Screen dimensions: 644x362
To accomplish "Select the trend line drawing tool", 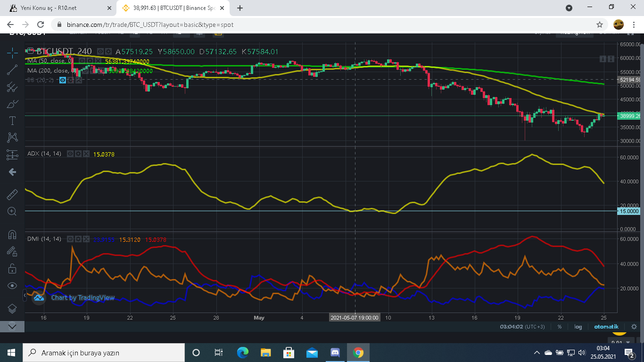I will coord(12,70).
